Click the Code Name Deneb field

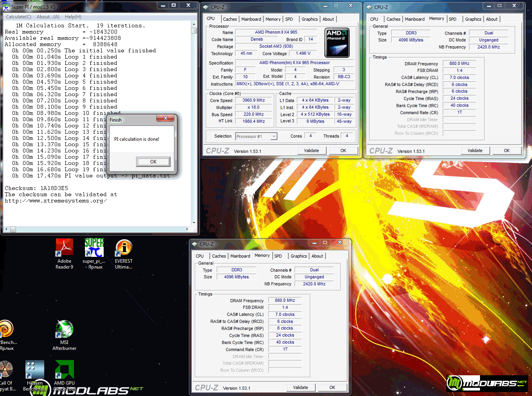pos(257,39)
